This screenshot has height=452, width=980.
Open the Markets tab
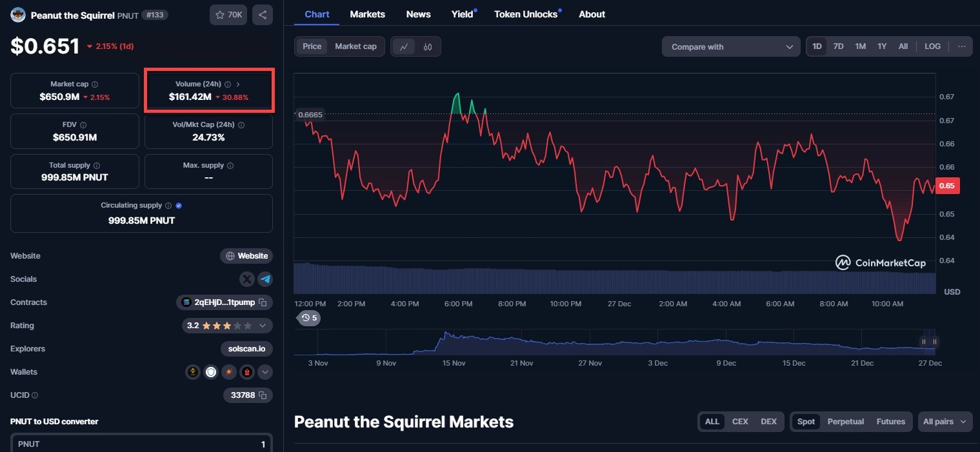(x=367, y=14)
